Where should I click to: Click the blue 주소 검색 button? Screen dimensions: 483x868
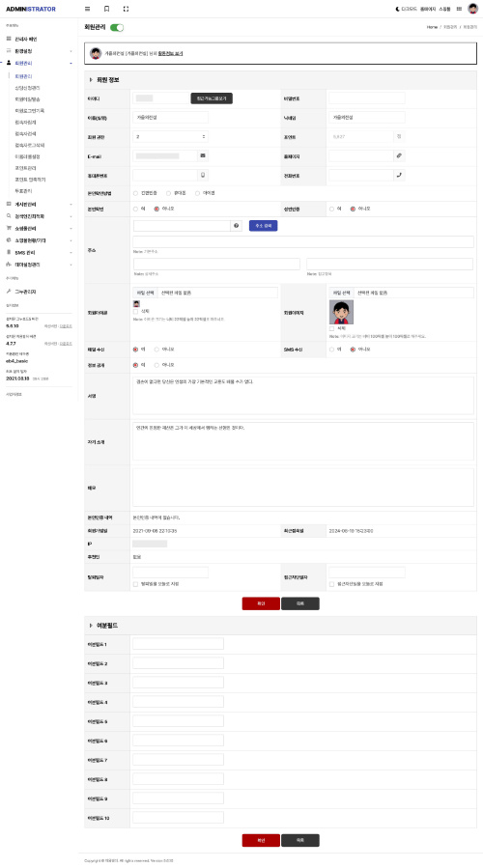263,226
